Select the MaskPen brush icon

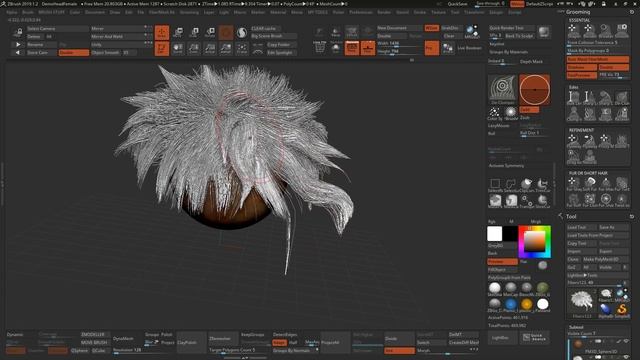[495, 201]
